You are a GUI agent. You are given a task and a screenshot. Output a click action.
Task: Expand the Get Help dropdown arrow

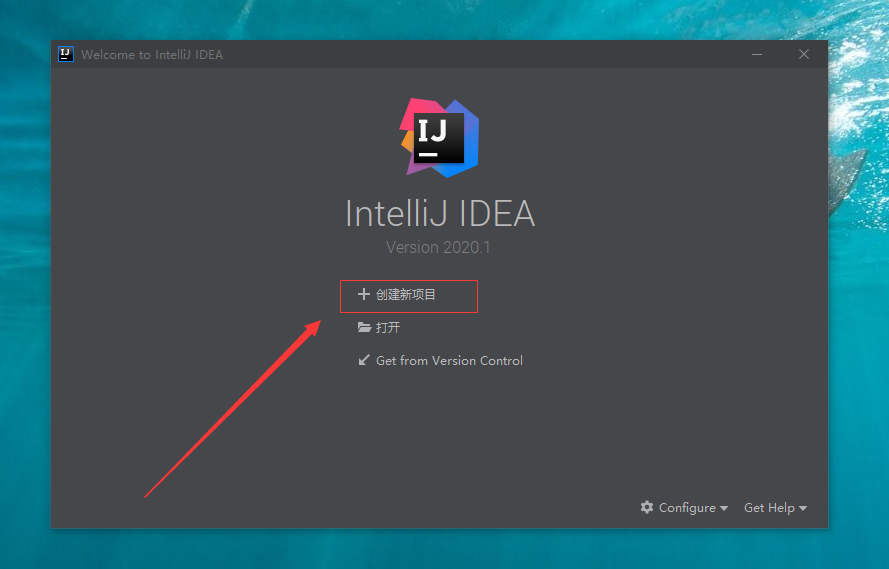tap(803, 508)
